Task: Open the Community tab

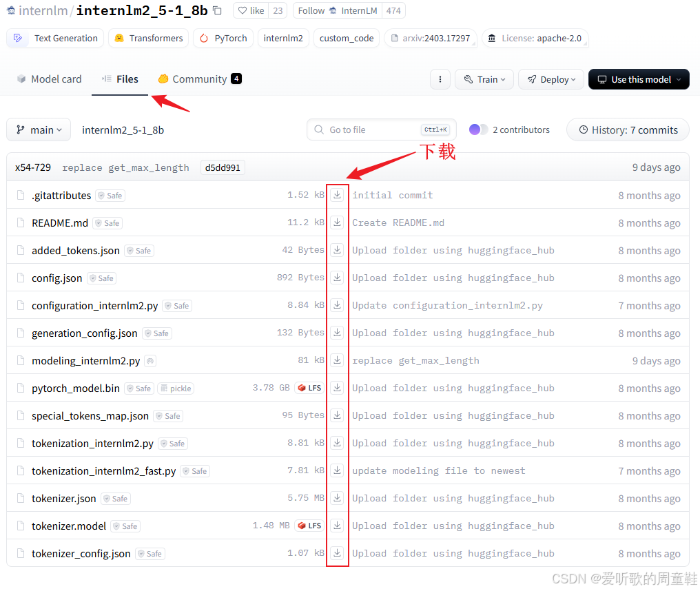Action: [x=200, y=79]
